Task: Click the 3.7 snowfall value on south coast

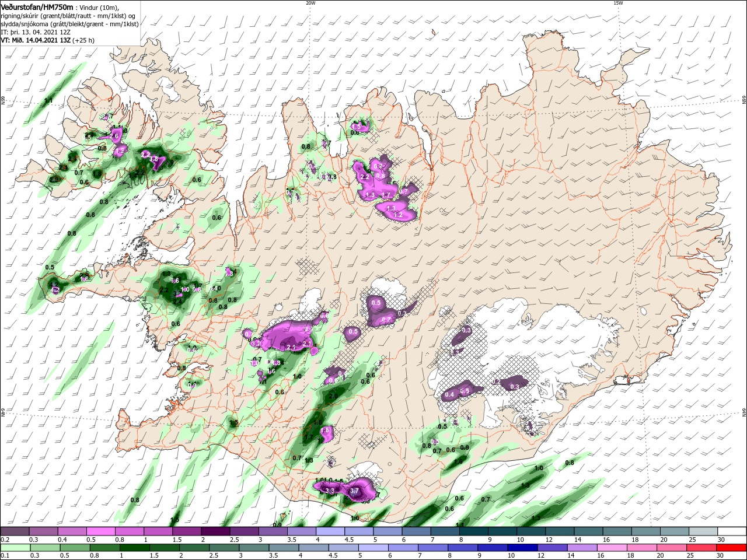Action: (354, 492)
